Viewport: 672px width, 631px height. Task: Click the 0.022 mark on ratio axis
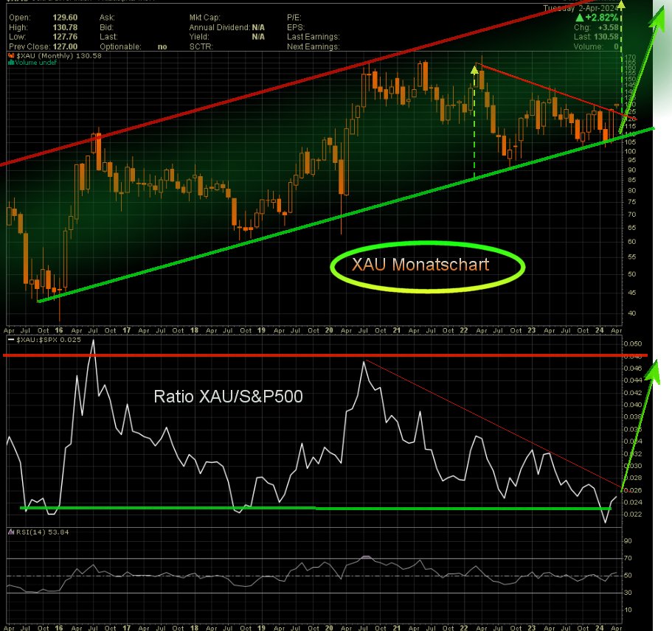point(633,515)
